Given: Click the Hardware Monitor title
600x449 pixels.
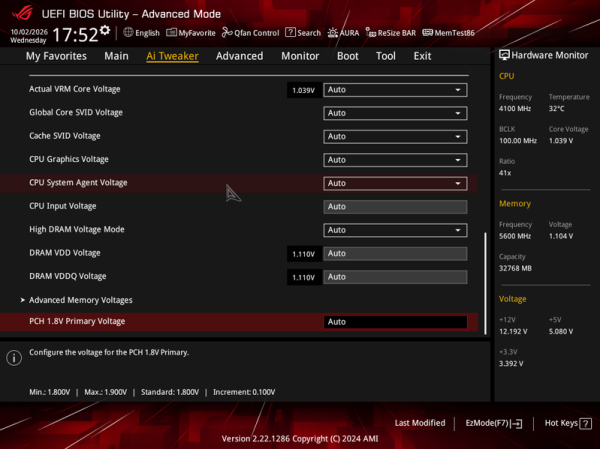Looking at the screenshot, I should [549, 55].
